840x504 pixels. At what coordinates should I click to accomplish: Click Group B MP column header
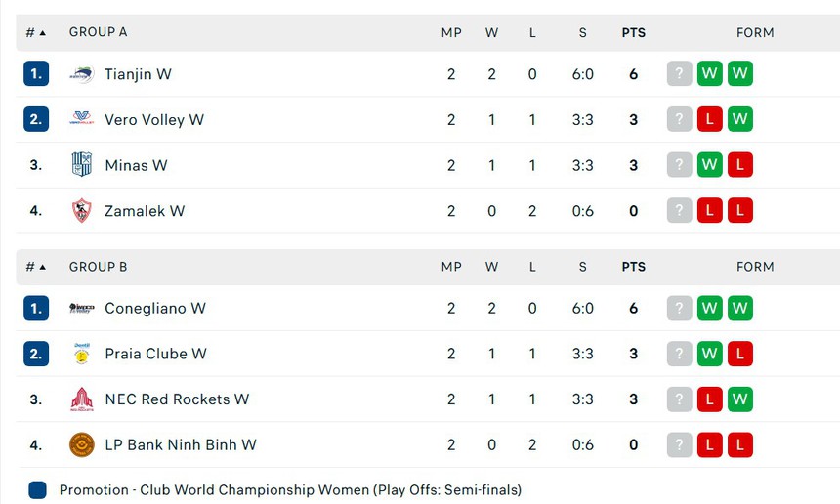click(x=451, y=267)
